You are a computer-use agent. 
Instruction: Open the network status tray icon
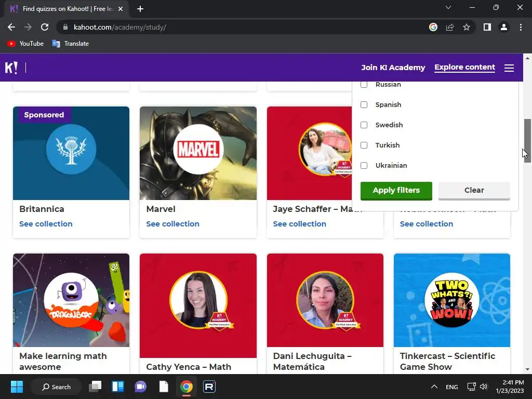coord(471,387)
